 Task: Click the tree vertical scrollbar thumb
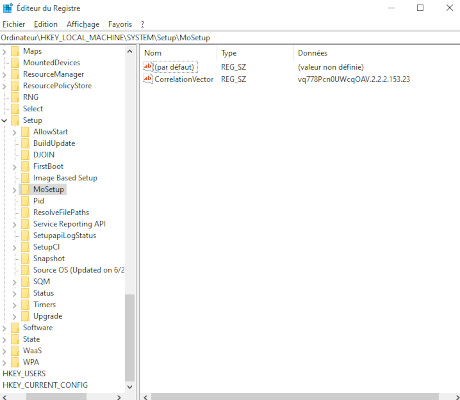[x=130, y=337]
